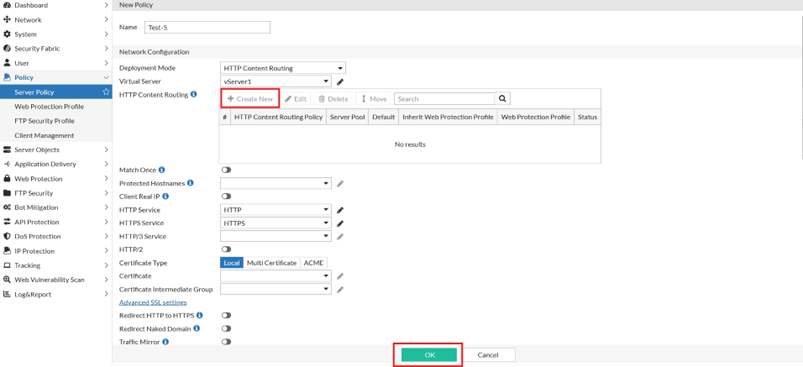Click the System gear icon in sidebar
Screen dimensions: 803x367
(x=7, y=34)
